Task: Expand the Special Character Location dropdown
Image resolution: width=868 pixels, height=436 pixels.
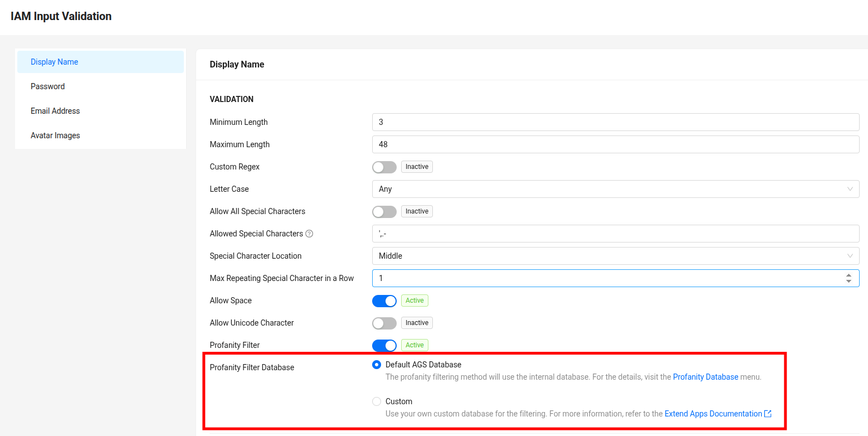Action: point(615,256)
